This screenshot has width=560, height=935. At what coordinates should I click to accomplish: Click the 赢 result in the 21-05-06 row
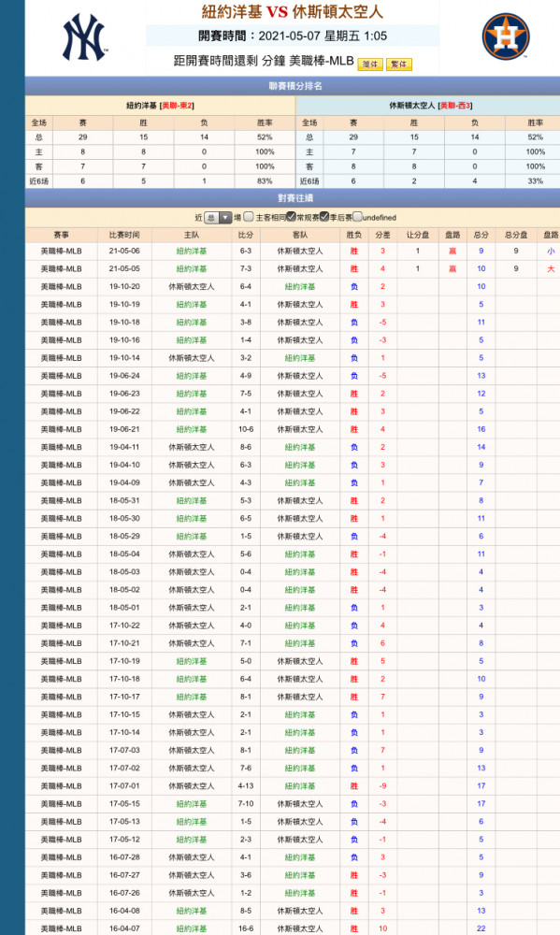click(452, 251)
